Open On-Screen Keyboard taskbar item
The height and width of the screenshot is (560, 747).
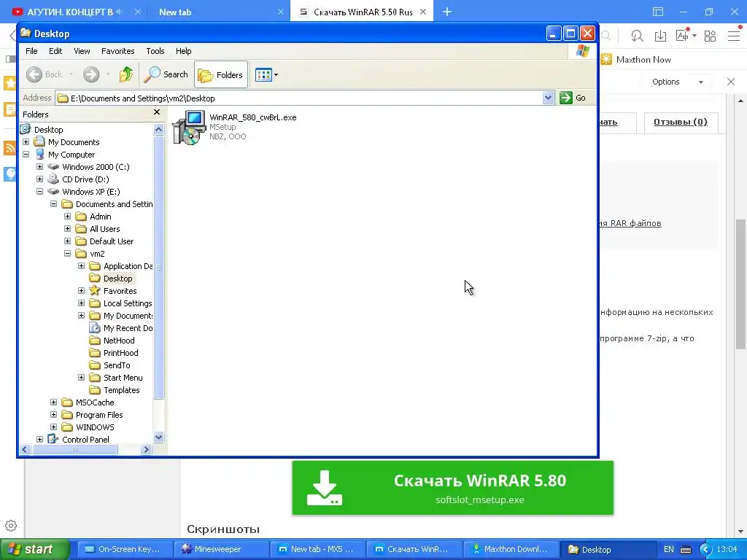[x=124, y=549]
